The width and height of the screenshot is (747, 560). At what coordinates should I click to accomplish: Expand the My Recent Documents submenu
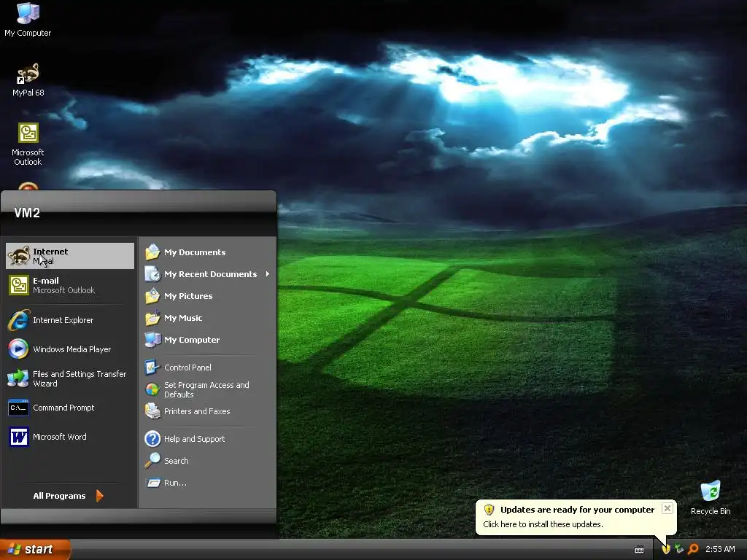click(208, 274)
